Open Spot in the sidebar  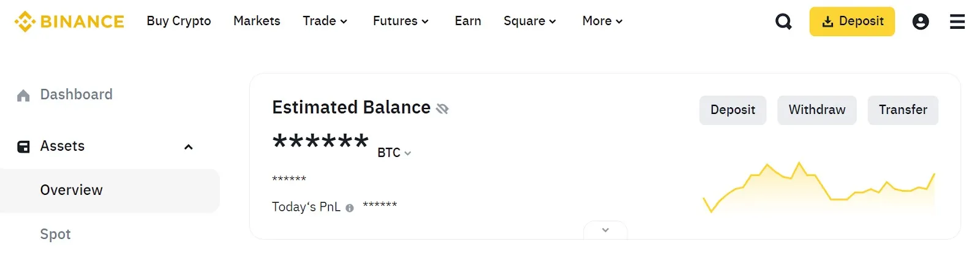pos(56,234)
